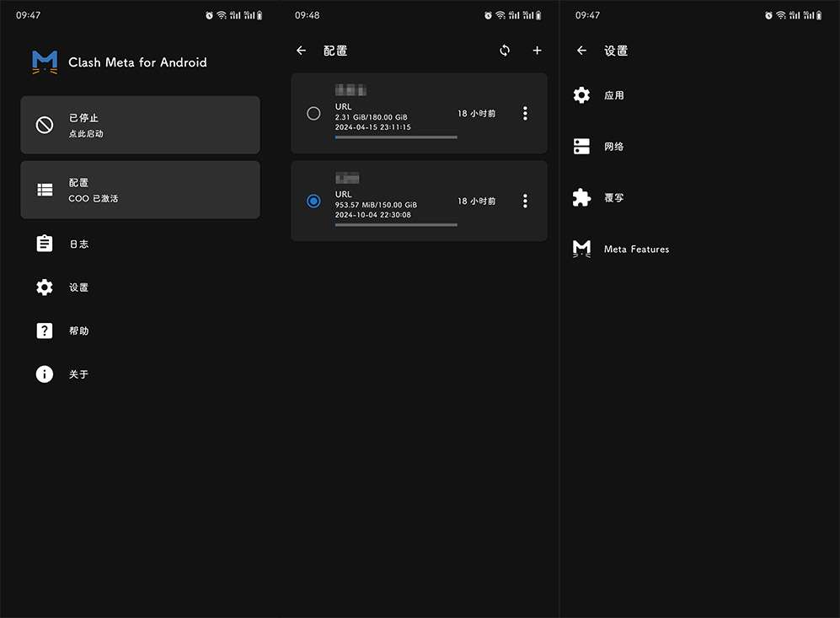
Task: Toggle the active profile selection circle
Action: point(313,201)
